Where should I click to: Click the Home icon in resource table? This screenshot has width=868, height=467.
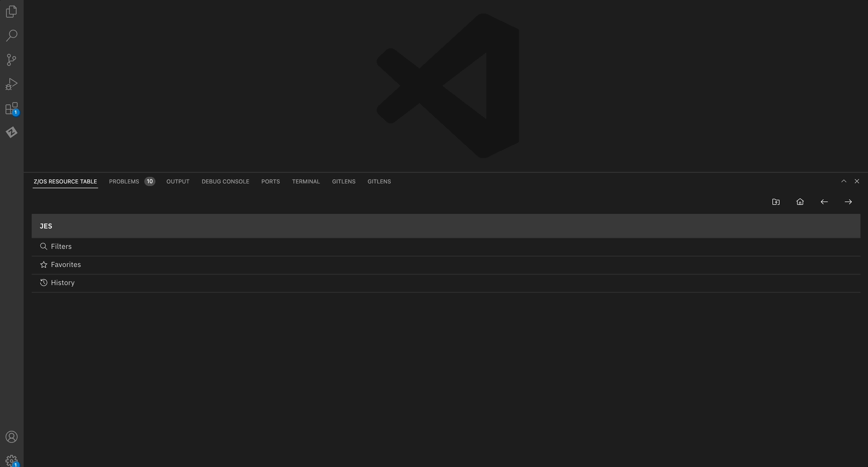[800, 202]
